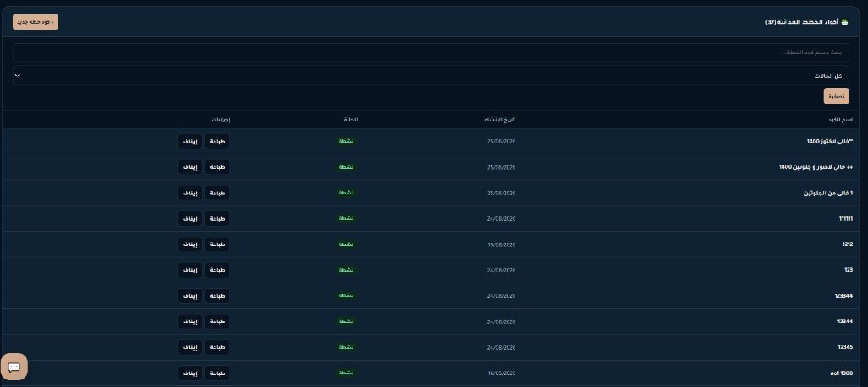Click the 'أكواد الخطط الغذائية (37)' page heading
868x387 pixels.
pos(807,22)
